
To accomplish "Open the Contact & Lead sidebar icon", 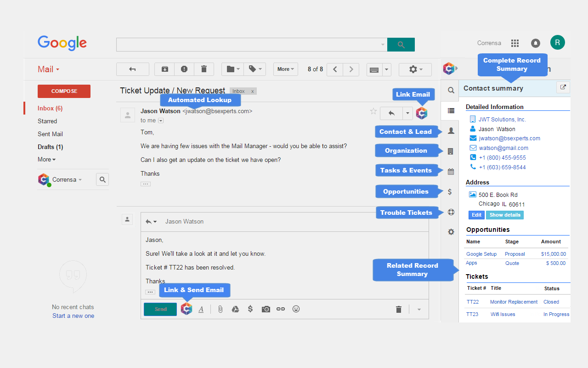I will point(451,131).
